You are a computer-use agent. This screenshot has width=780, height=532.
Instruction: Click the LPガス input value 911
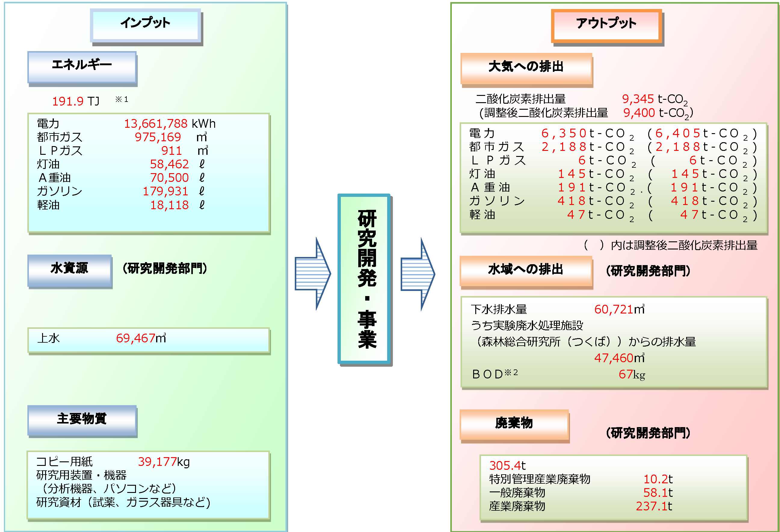(171, 151)
